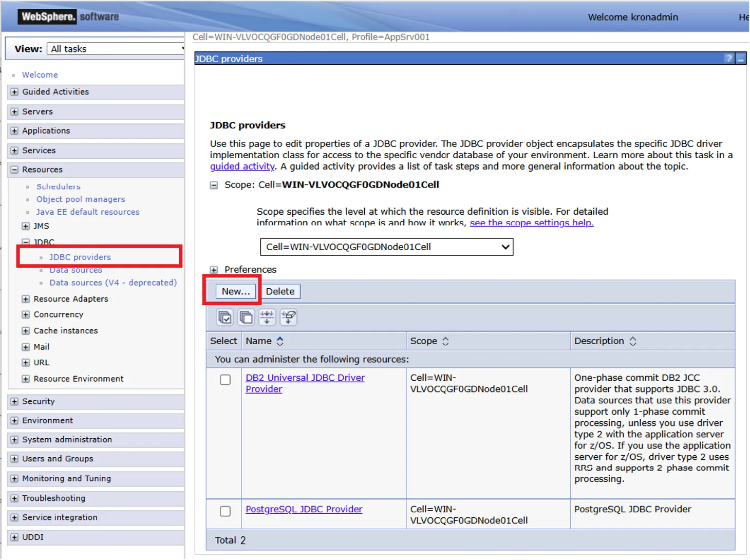Expand the Environment navigation section
The image size is (750, 560).
(14, 420)
